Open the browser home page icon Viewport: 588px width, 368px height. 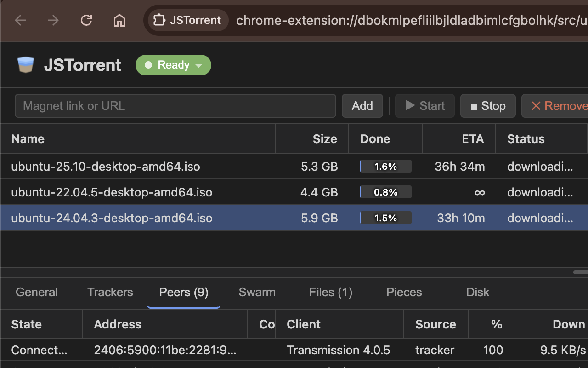[x=119, y=20]
